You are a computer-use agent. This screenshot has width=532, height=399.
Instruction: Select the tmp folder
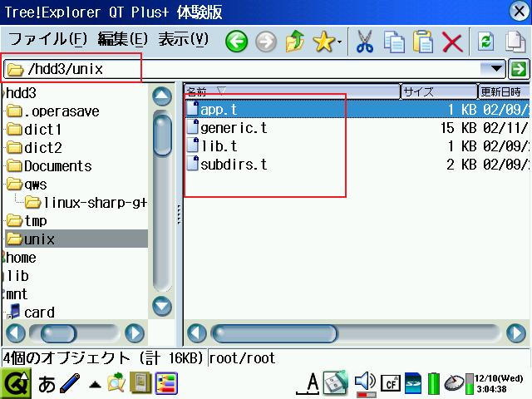[x=27, y=221]
